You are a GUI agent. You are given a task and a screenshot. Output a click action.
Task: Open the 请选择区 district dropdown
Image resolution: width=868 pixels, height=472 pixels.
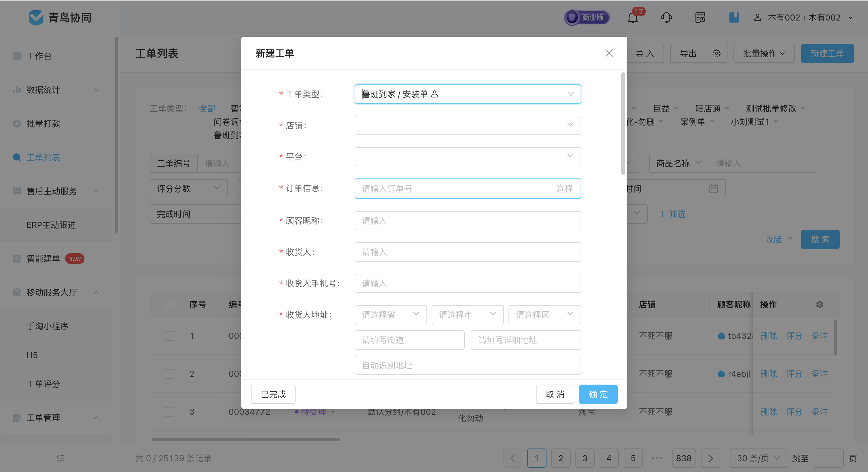coord(544,314)
